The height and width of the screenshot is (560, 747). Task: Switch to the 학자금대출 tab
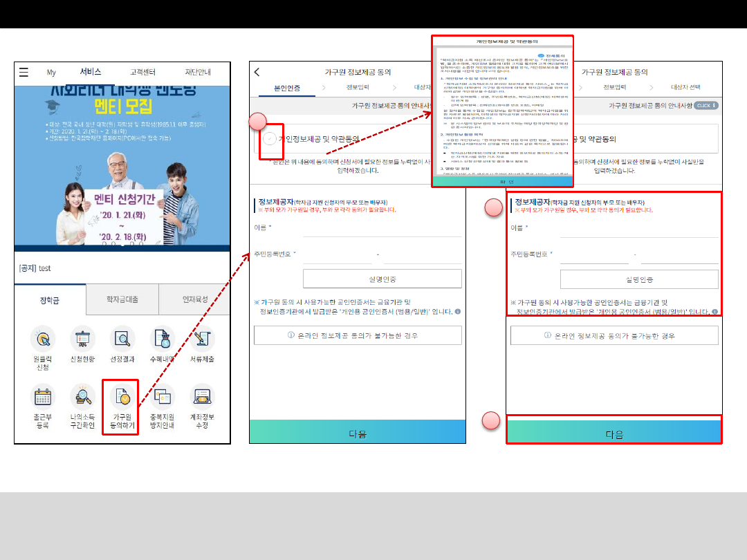tap(122, 299)
